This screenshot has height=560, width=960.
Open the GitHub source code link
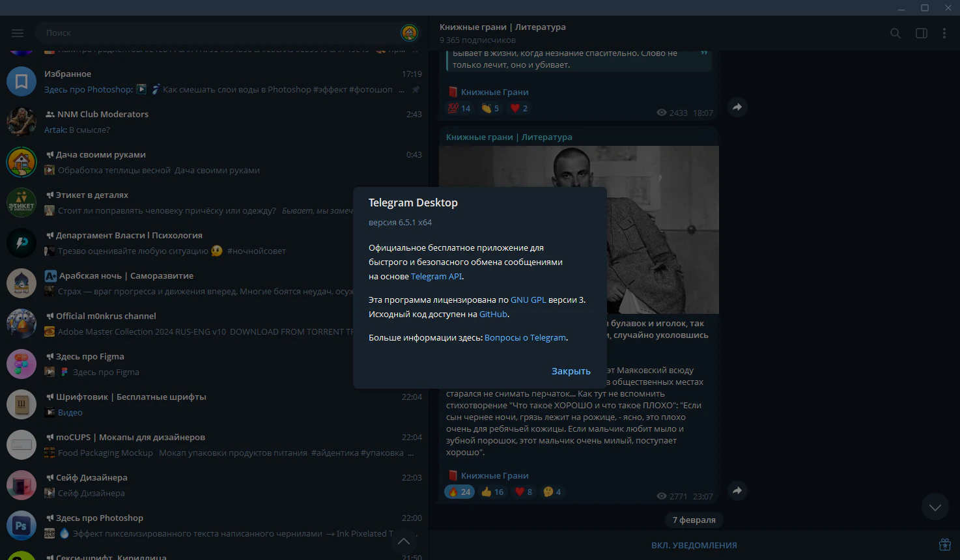(493, 314)
